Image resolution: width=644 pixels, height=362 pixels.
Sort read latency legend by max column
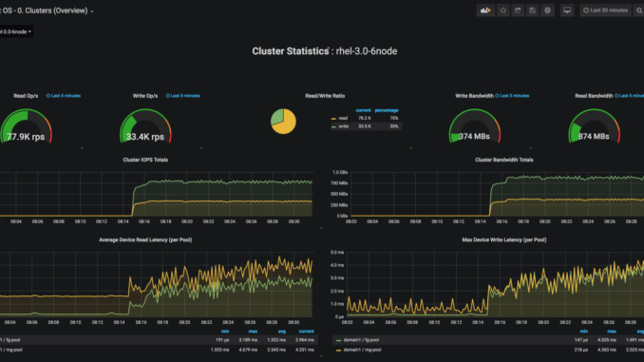[x=253, y=332]
